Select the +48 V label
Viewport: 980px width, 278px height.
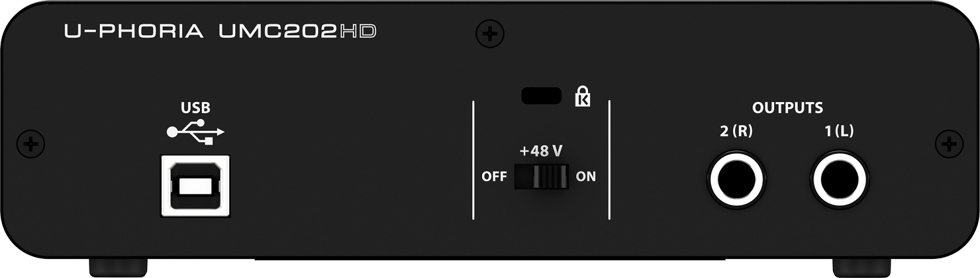(541, 151)
